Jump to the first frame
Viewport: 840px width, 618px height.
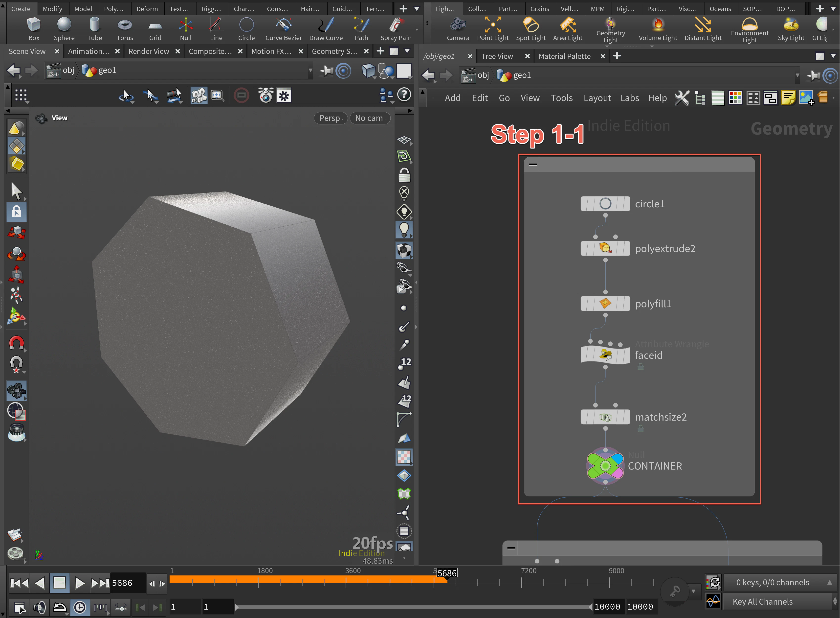coord(19,583)
